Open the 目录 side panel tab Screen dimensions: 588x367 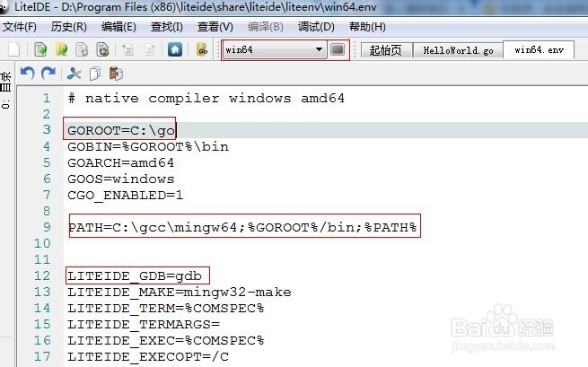5,90
